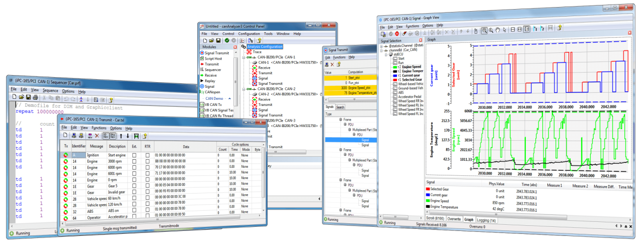
Task: Toggle Ext. checkbox for Gear 5 row
Action: pyautogui.click(x=134, y=186)
